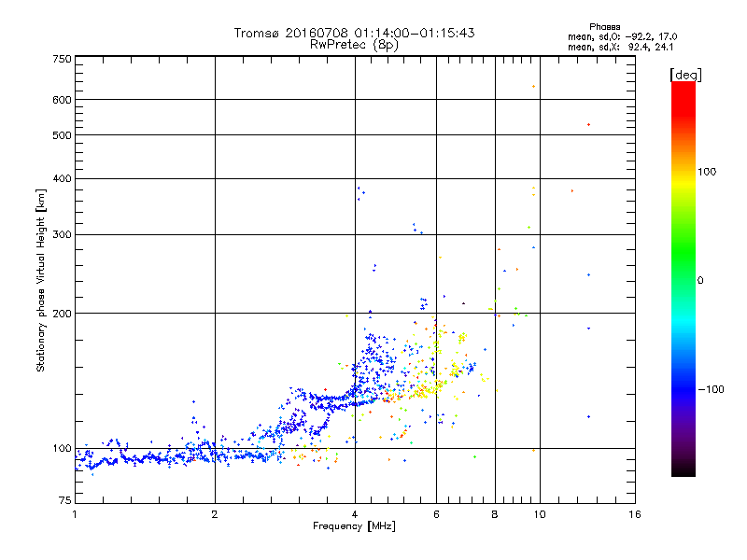Click the 'mean, sd,O: -92.2, 17.0' statistic line
Viewport: 747px width, 560px height.
[x=622, y=36]
